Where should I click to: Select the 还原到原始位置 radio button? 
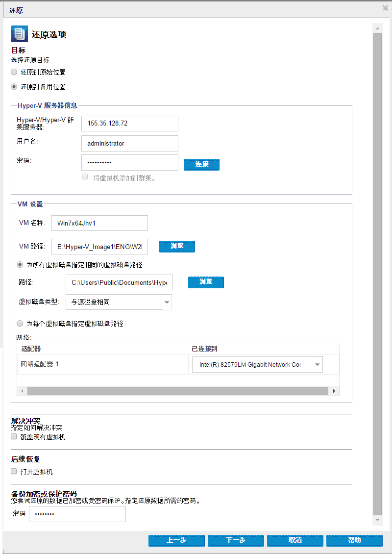click(x=14, y=72)
